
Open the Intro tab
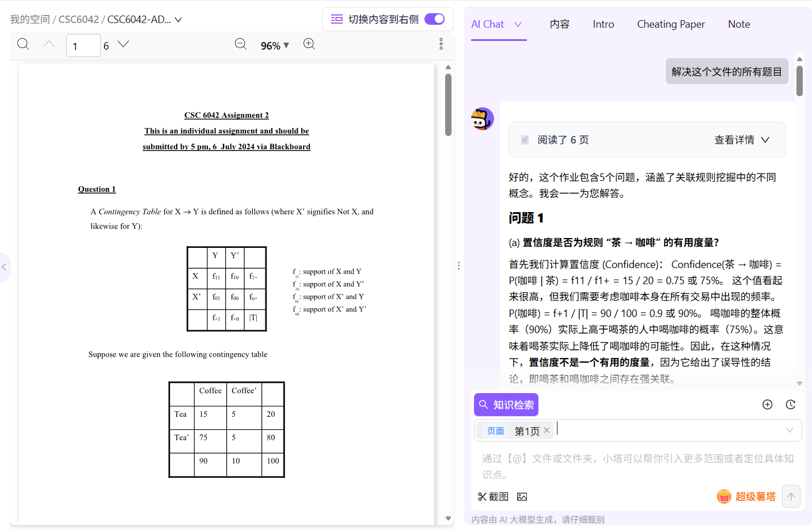pos(603,24)
